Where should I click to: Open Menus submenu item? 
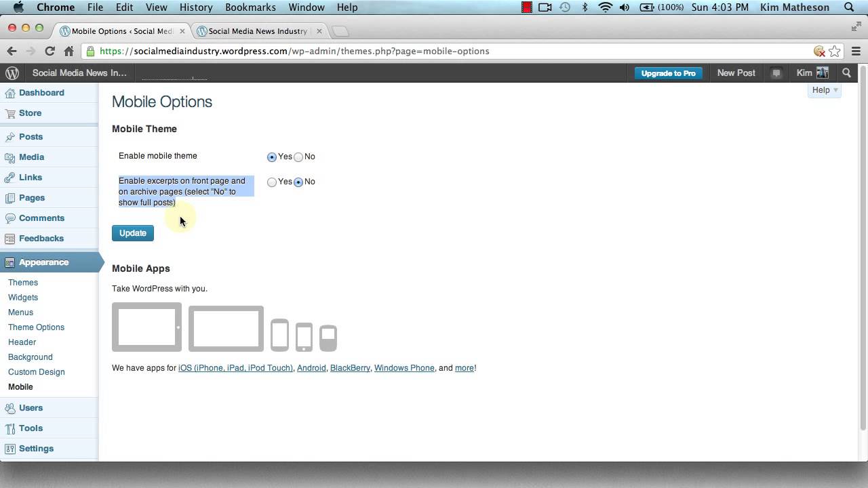[x=20, y=312]
